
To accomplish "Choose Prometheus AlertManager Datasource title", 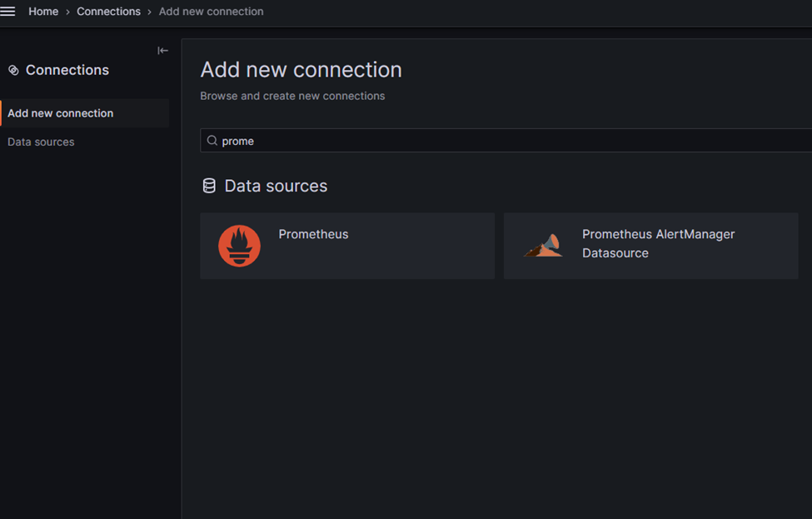I will [658, 243].
